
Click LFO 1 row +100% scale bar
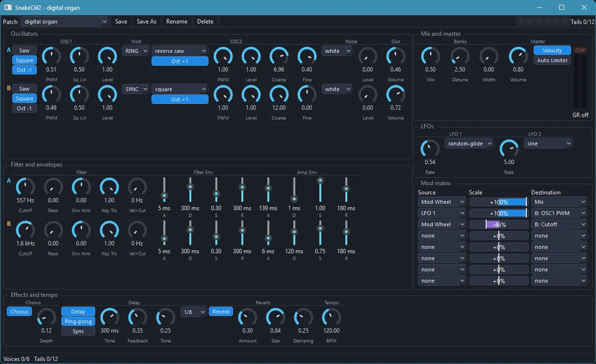click(x=499, y=213)
